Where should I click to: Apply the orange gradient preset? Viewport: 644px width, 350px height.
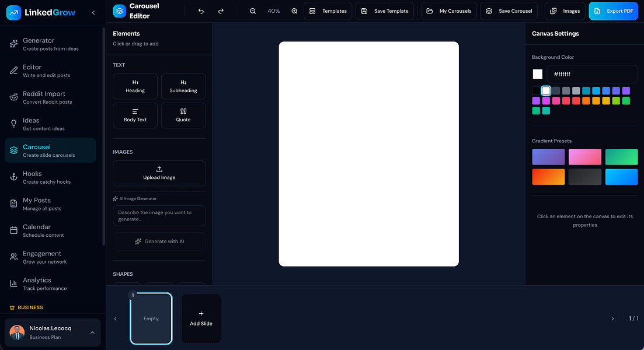(548, 177)
